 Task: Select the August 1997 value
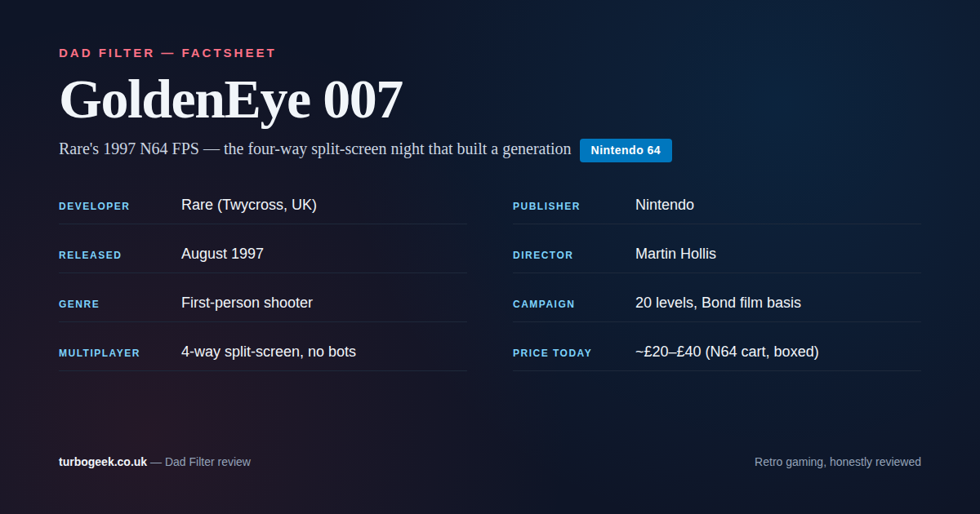(222, 254)
